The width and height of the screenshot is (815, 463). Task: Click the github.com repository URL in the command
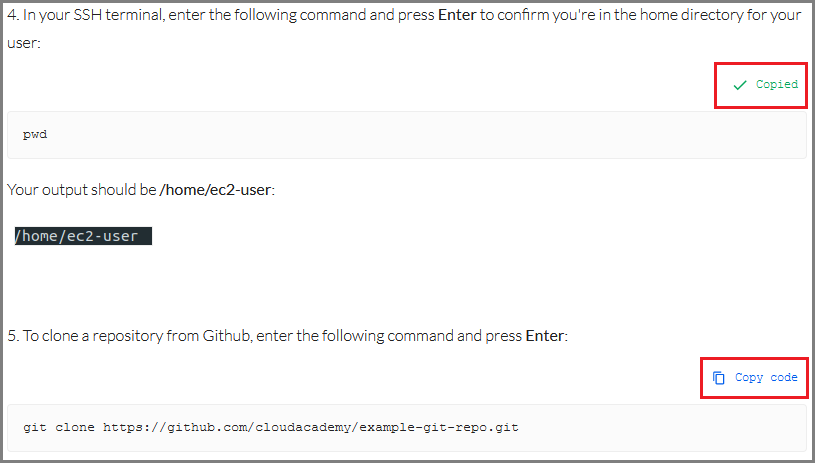pyautogui.click(x=311, y=428)
